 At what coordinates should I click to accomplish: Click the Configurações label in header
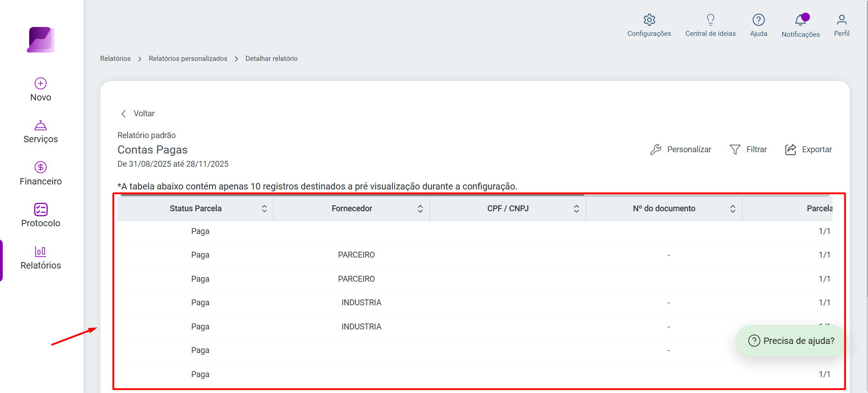point(649,34)
